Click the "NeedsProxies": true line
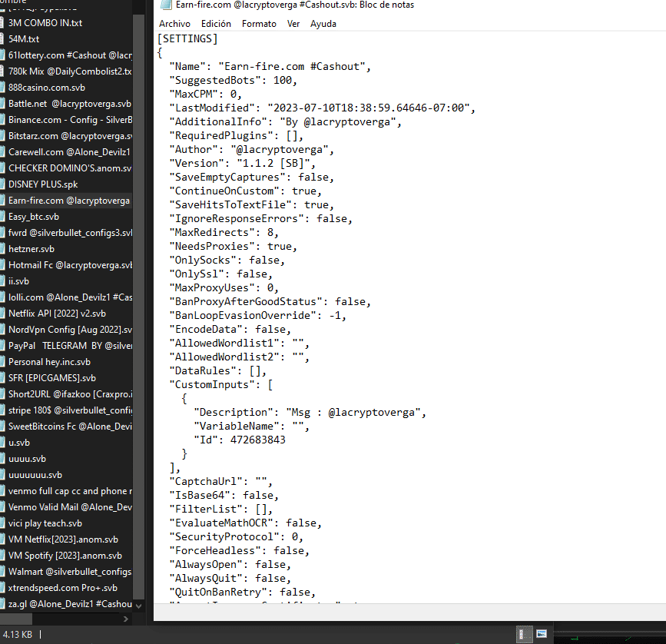The height and width of the screenshot is (644, 666). [x=234, y=247]
